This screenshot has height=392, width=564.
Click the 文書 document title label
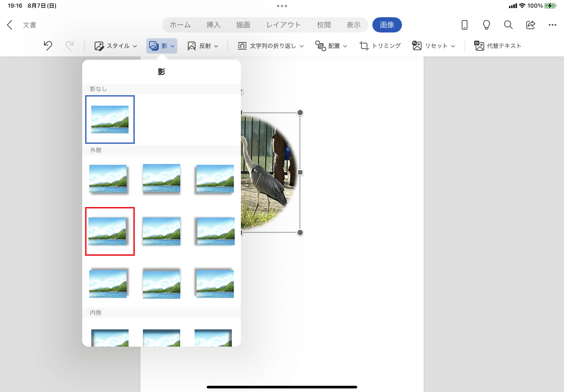click(x=30, y=25)
